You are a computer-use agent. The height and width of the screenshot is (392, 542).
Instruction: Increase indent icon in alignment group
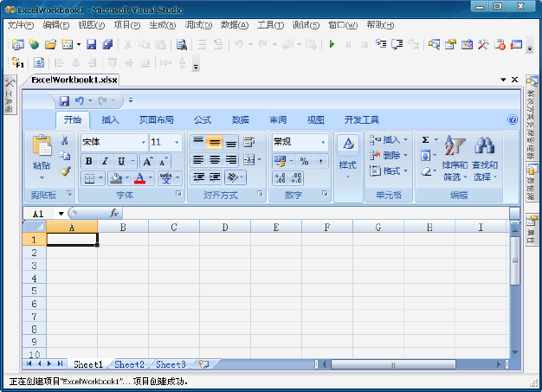(x=215, y=177)
